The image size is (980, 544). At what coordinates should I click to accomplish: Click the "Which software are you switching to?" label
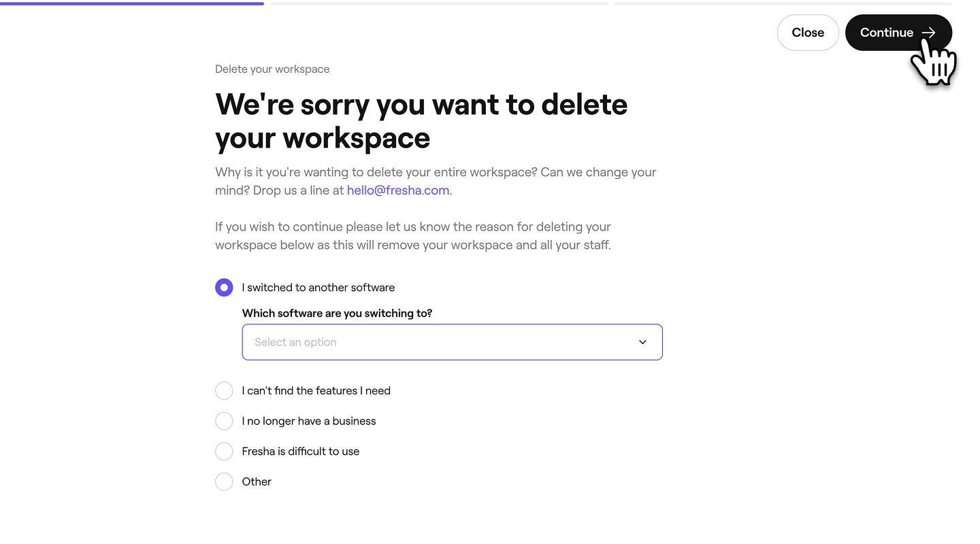point(337,313)
